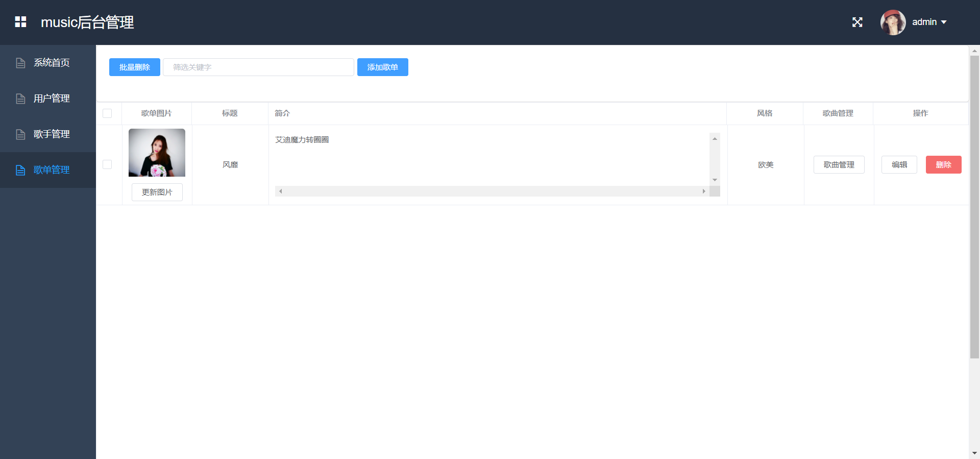Open 用户管理 in the sidebar
The image size is (980, 459).
(48, 99)
